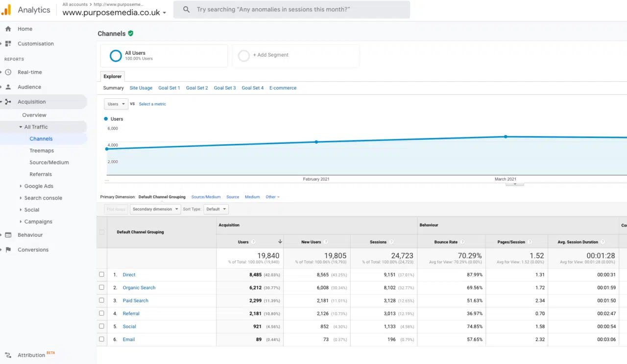Screen dimensions: 627x364
Task: Open the Goal Set 2 tab
Action: click(197, 88)
